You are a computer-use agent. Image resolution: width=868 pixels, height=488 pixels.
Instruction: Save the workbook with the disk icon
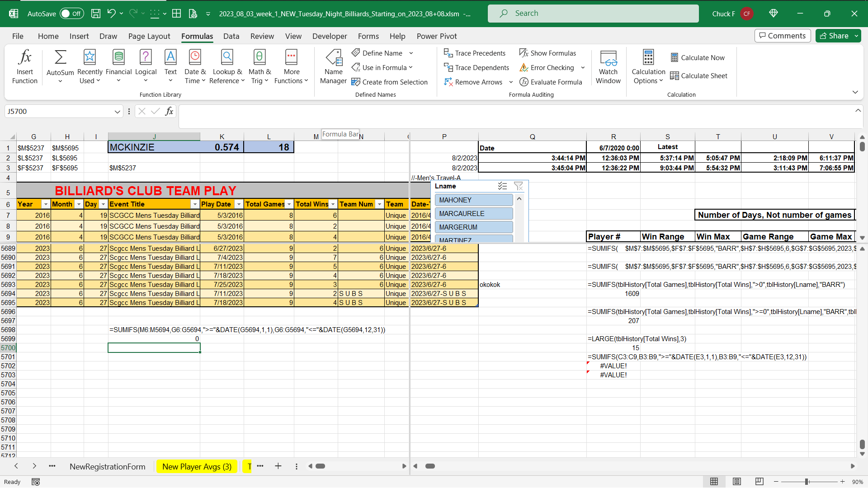click(96, 14)
